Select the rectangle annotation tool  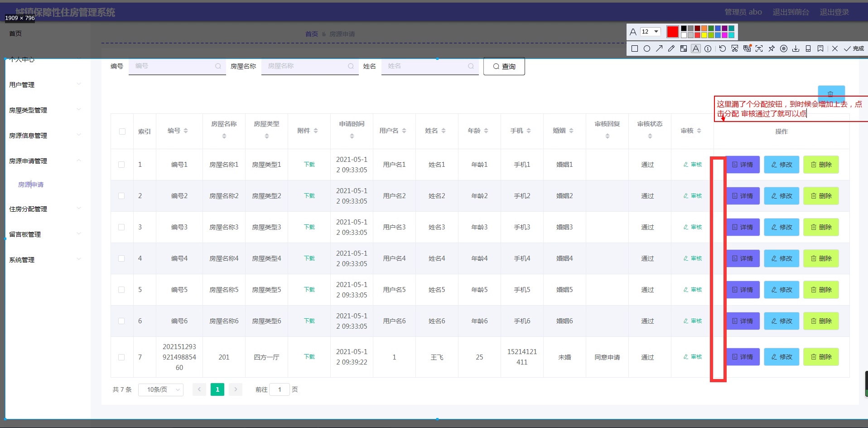pyautogui.click(x=635, y=49)
